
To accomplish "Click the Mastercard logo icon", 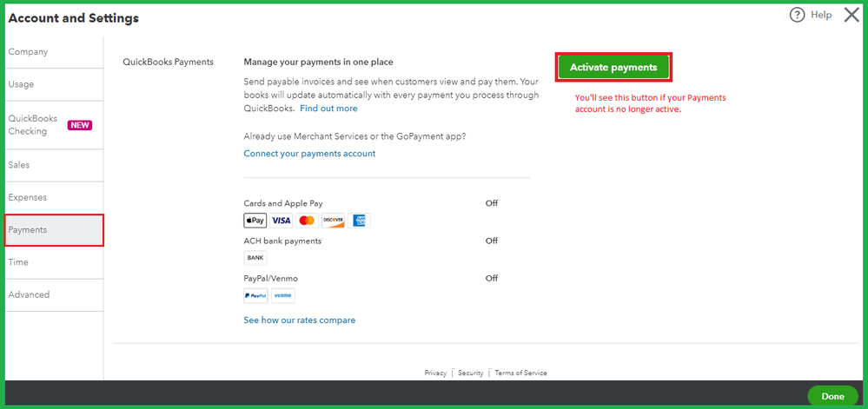I will 307,221.
